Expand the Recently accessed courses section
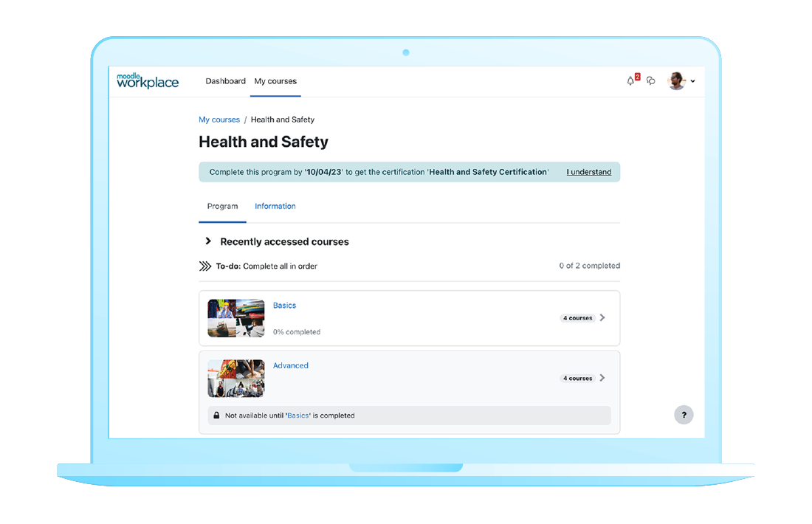The image size is (812, 524). [x=208, y=241]
